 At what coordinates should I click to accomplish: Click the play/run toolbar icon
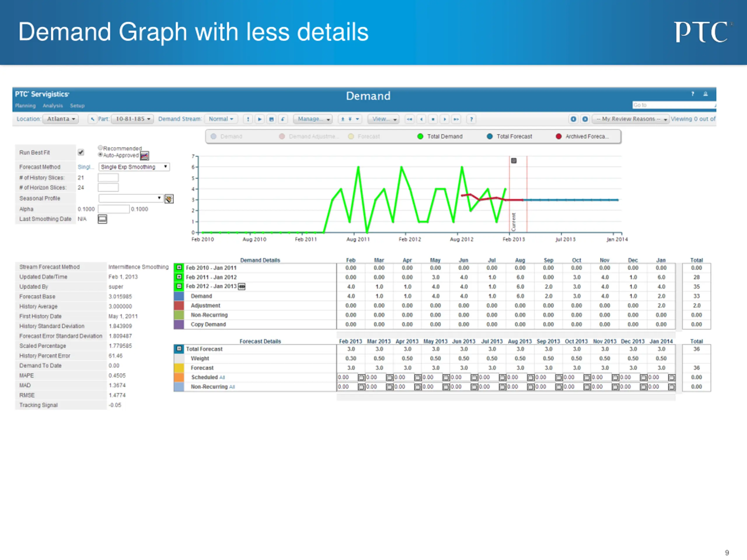pos(260,119)
